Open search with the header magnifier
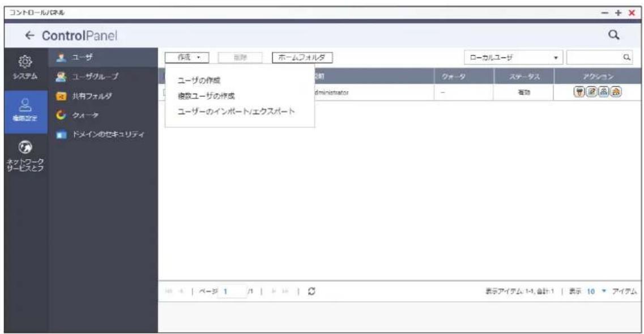 (613, 35)
